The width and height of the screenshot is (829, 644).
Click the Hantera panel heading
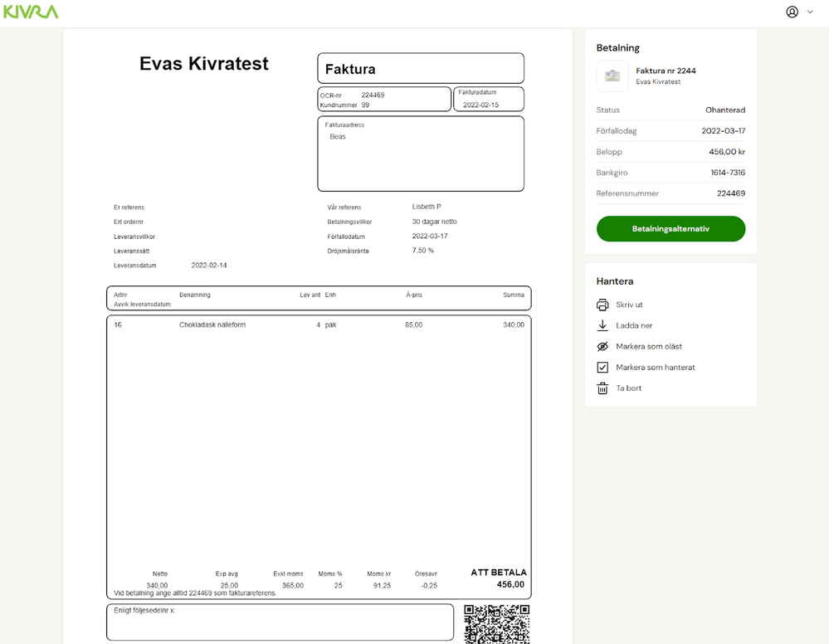(x=615, y=281)
